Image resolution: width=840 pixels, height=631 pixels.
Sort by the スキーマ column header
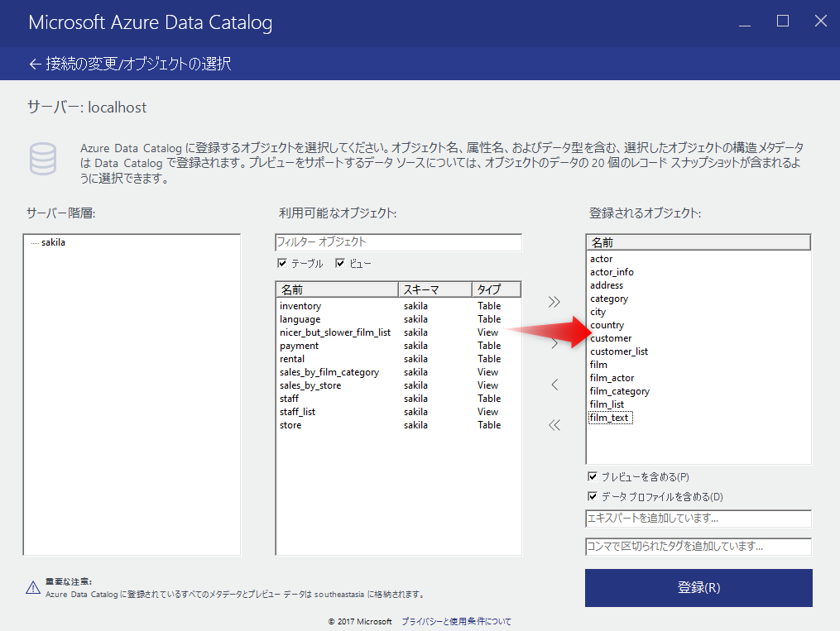coord(435,289)
